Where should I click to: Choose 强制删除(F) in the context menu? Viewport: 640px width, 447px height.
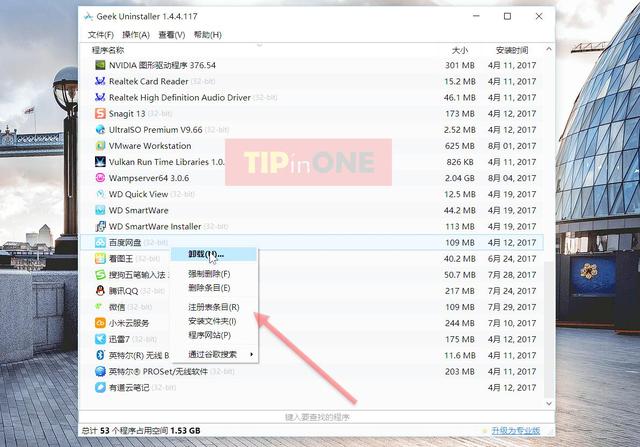click(214, 274)
